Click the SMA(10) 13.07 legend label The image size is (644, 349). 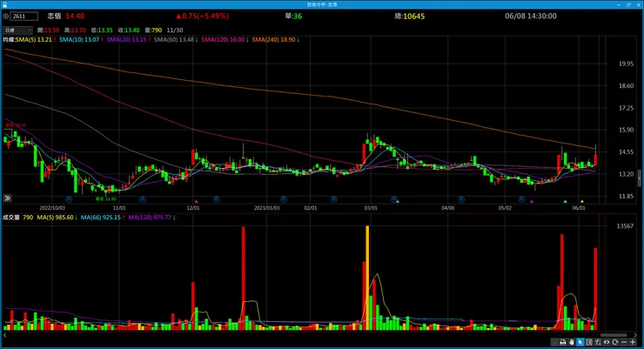point(79,40)
